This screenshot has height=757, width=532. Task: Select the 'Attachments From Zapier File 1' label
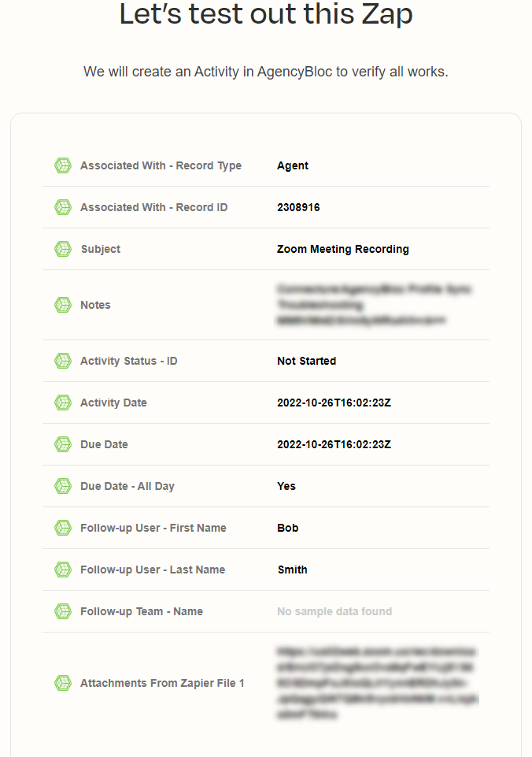pos(162,683)
